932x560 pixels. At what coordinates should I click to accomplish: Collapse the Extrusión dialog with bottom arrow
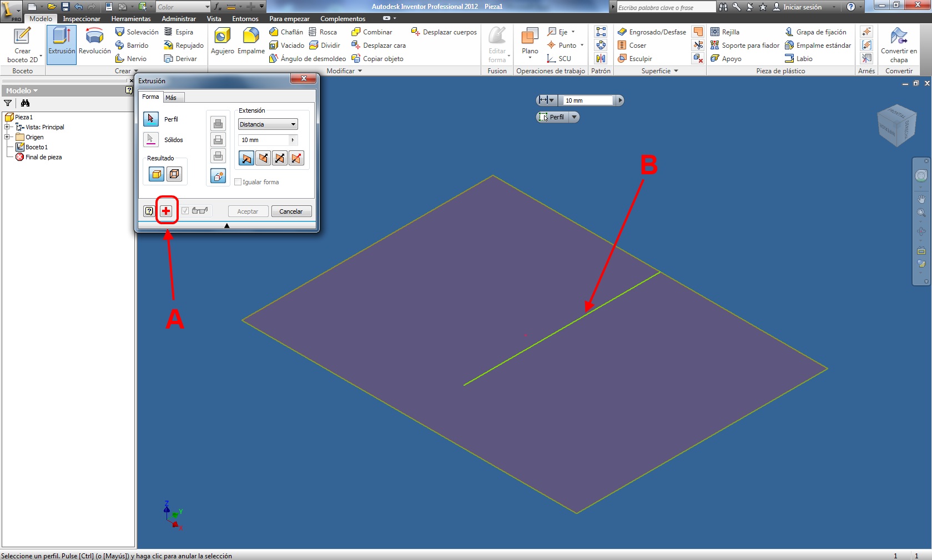(x=226, y=225)
